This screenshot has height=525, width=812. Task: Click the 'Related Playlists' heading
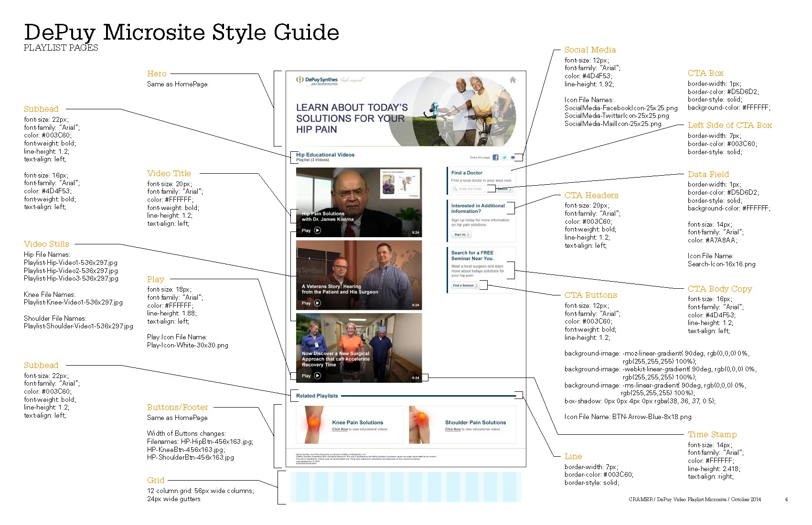[x=317, y=396]
